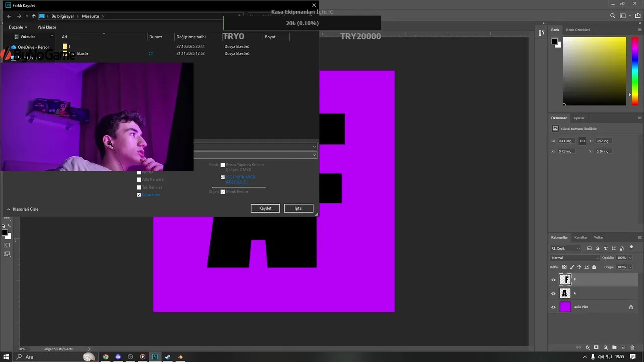Create new fill or adjustment layer
The height and width of the screenshot is (362, 644).
(x=605, y=347)
